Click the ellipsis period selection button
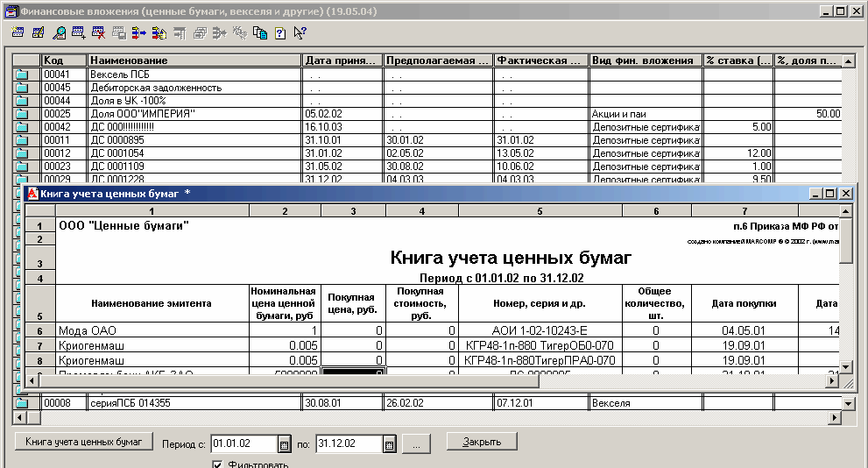This screenshot has width=868, height=468. (x=417, y=443)
